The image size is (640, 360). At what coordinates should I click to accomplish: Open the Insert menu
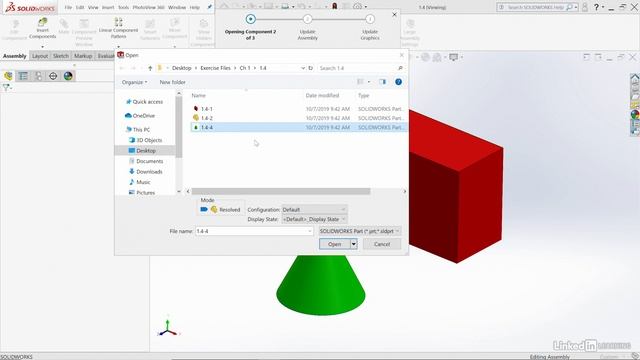pos(108,7)
